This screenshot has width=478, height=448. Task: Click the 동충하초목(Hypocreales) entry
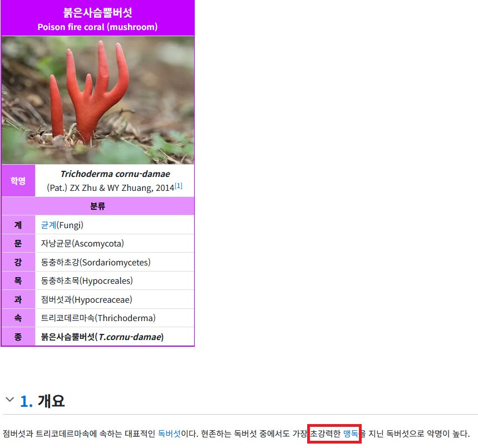[87, 280]
